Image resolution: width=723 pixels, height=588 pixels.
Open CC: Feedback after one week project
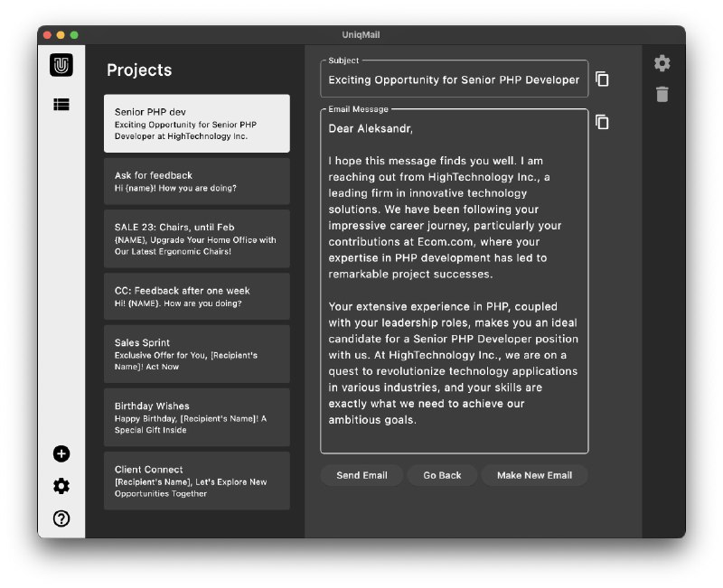click(197, 296)
